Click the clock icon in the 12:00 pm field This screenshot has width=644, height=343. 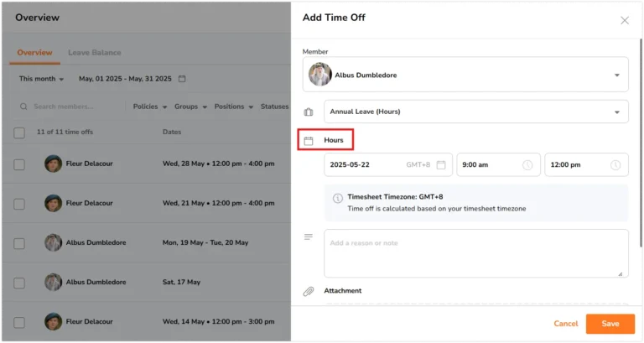click(615, 165)
